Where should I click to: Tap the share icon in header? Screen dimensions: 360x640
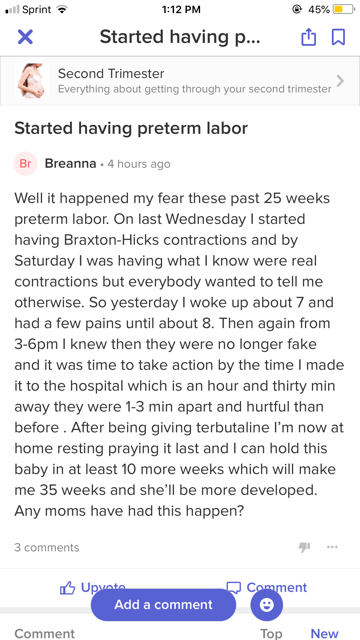[x=309, y=37]
